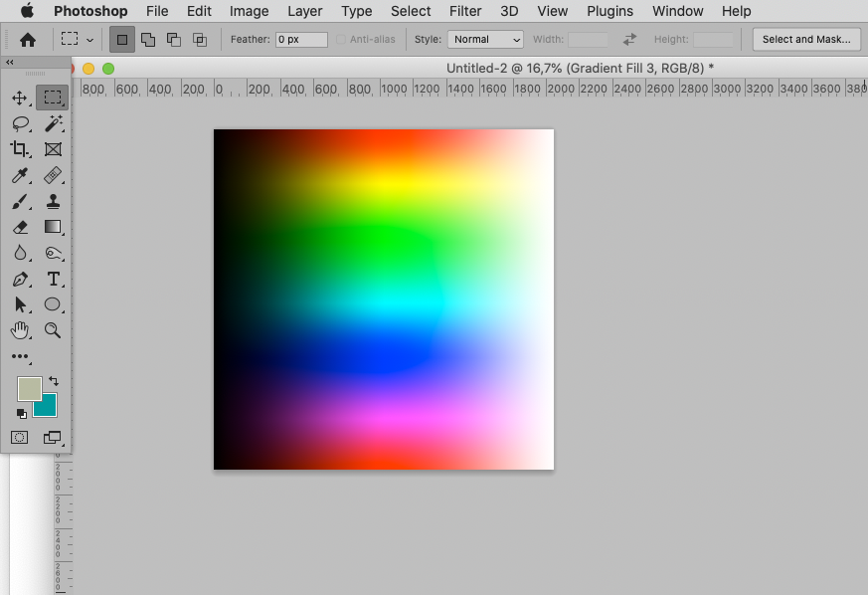
Task: Pick the Eyedropper tool
Action: pyautogui.click(x=21, y=176)
